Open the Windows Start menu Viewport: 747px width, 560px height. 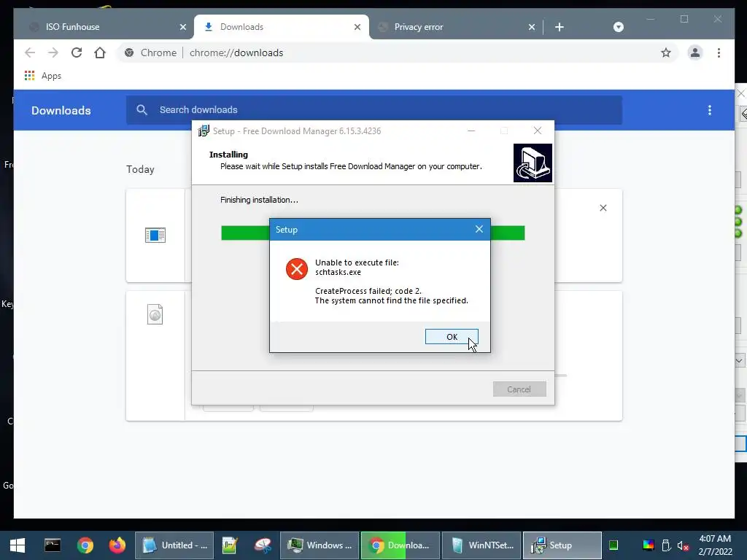tap(18, 545)
